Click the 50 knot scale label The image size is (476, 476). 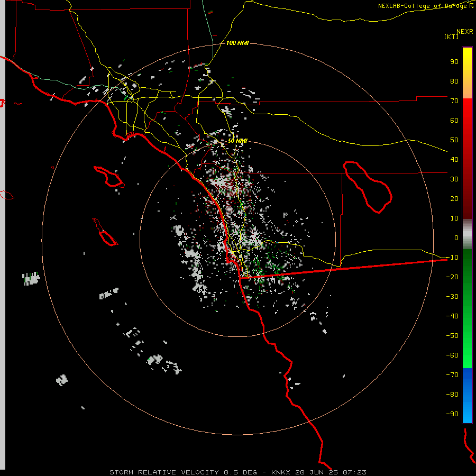click(x=454, y=140)
